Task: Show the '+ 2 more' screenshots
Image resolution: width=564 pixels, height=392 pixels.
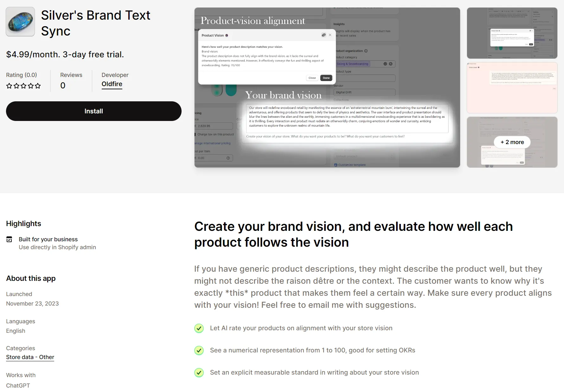Action: [x=512, y=142]
